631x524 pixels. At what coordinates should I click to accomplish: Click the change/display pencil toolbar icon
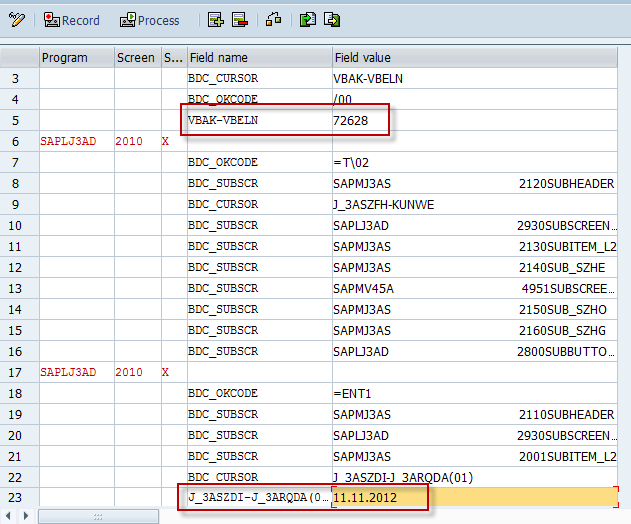(16, 19)
